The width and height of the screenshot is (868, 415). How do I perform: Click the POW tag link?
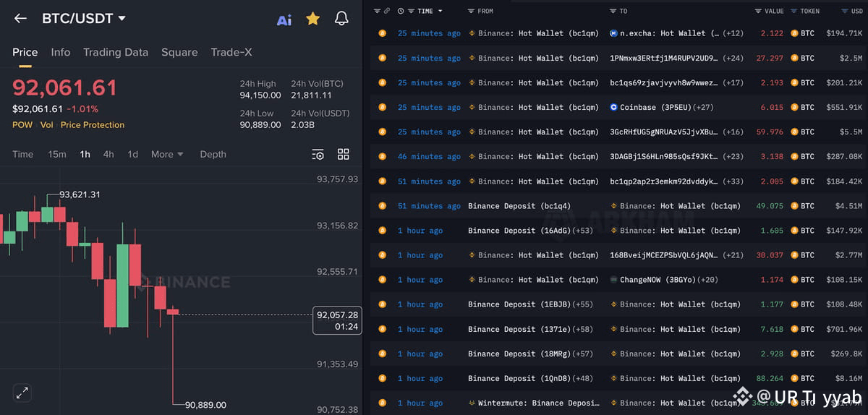(x=22, y=124)
